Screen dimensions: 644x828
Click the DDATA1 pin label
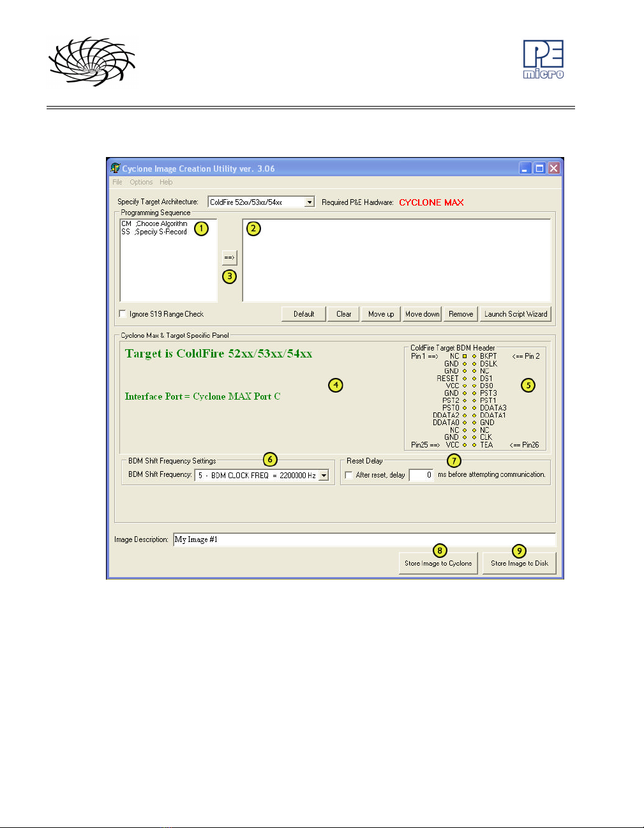point(493,416)
